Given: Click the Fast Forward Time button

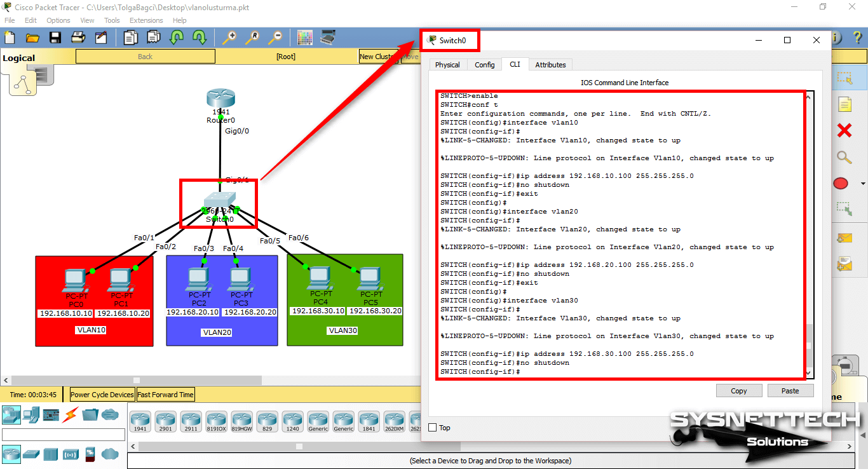Looking at the screenshot, I should [165, 395].
